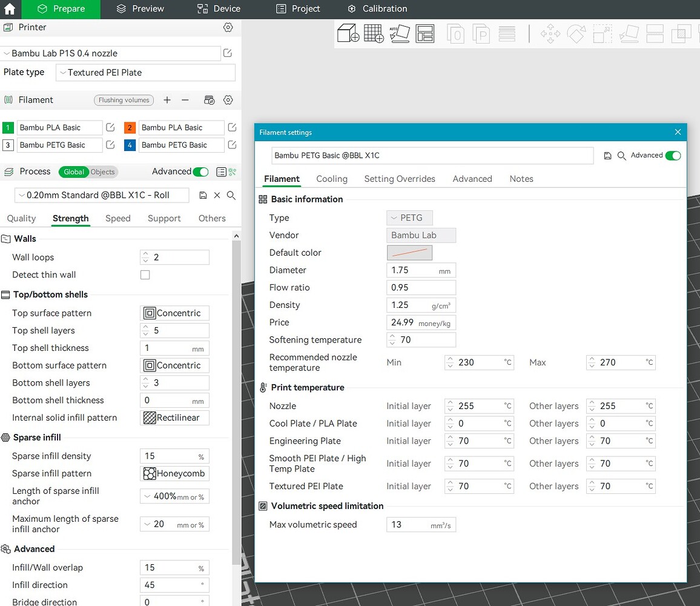Open Sparse infill pattern Honeycomb dropdown

(x=174, y=474)
